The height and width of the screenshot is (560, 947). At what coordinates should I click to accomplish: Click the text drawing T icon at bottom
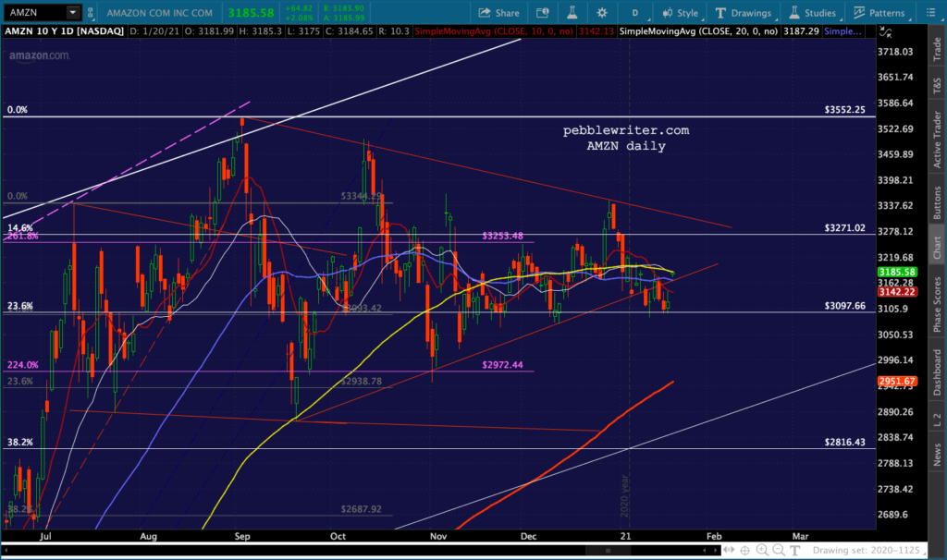pyautogui.click(x=794, y=550)
